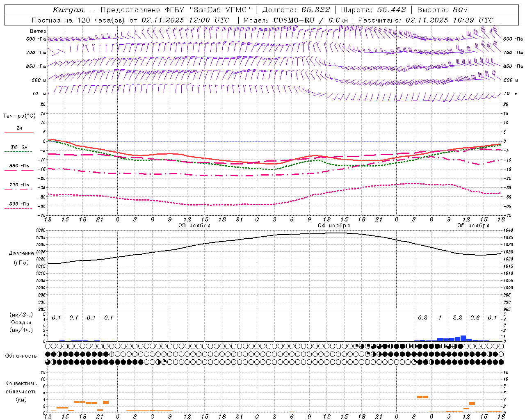Screen dimensions: 525x420
Task: Click left 985 pressure axis tick label
Action: click(42, 309)
